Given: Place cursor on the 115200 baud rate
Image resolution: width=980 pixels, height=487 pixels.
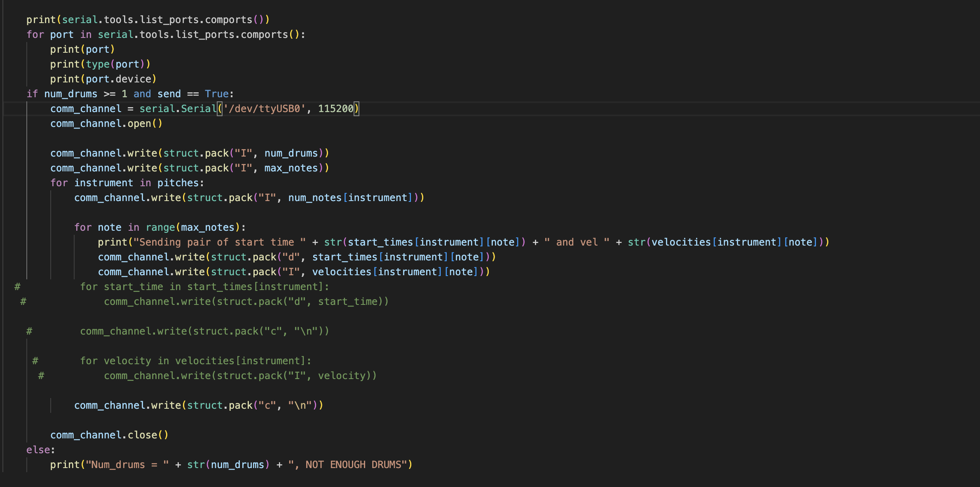Looking at the screenshot, I should (x=335, y=109).
